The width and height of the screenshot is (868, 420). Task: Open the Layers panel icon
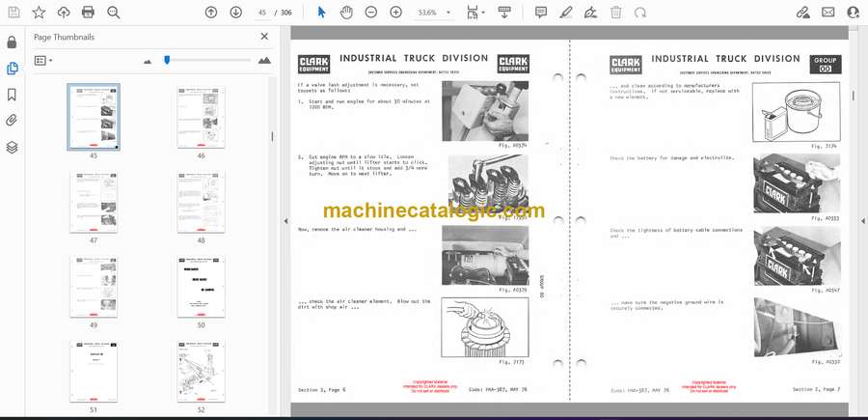tap(12, 147)
